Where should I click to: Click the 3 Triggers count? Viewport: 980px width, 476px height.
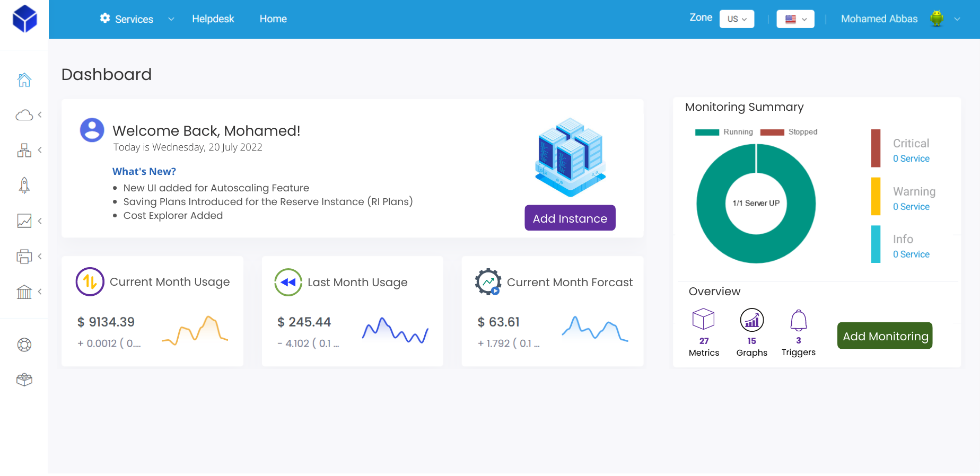799,340
